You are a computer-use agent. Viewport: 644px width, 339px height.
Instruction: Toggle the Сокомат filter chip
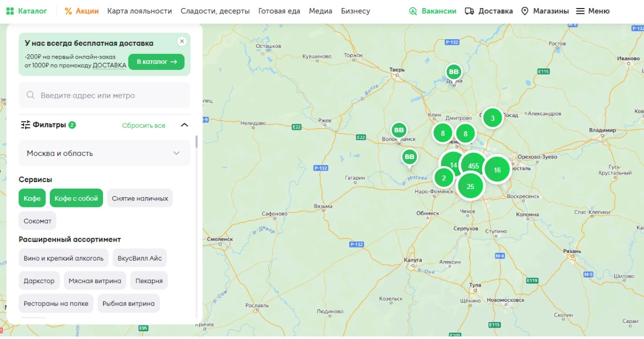[x=38, y=221]
